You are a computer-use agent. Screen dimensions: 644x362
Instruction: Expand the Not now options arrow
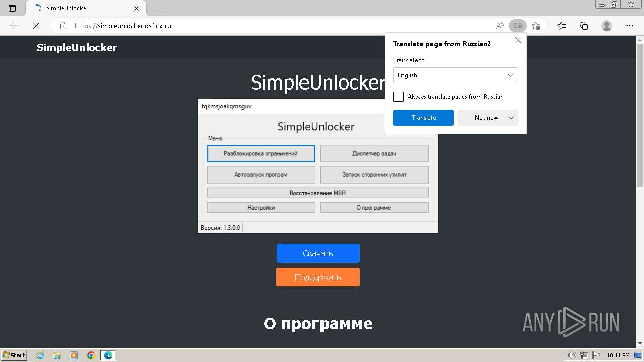(x=511, y=118)
